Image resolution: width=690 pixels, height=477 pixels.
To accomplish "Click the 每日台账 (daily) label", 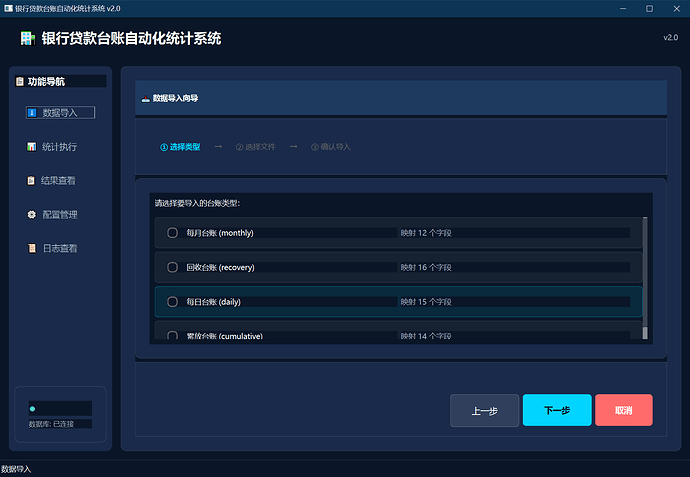I will [x=213, y=302].
